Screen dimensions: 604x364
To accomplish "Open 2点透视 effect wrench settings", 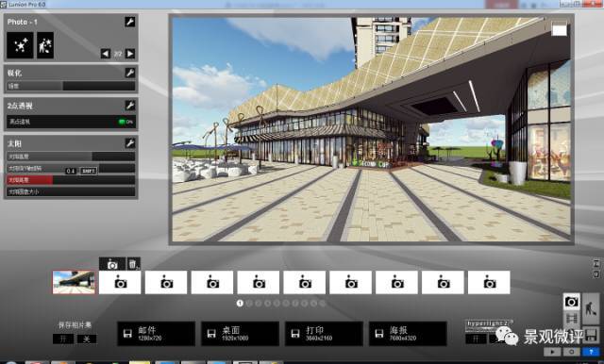I will [130, 106].
